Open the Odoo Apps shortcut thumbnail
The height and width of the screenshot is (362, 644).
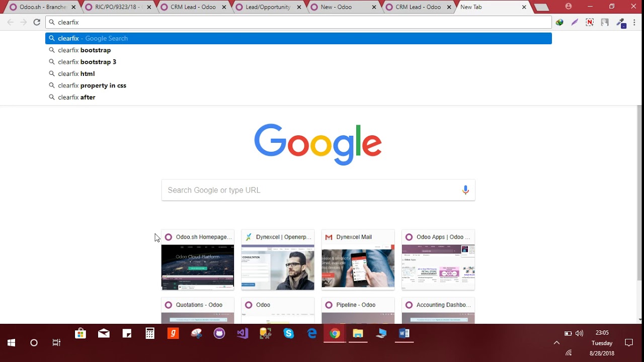tap(438, 260)
